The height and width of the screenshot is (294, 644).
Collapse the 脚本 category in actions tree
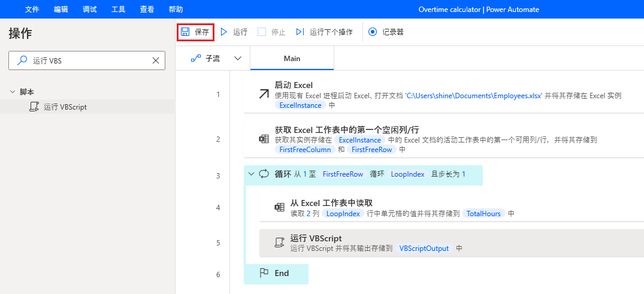point(13,92)
